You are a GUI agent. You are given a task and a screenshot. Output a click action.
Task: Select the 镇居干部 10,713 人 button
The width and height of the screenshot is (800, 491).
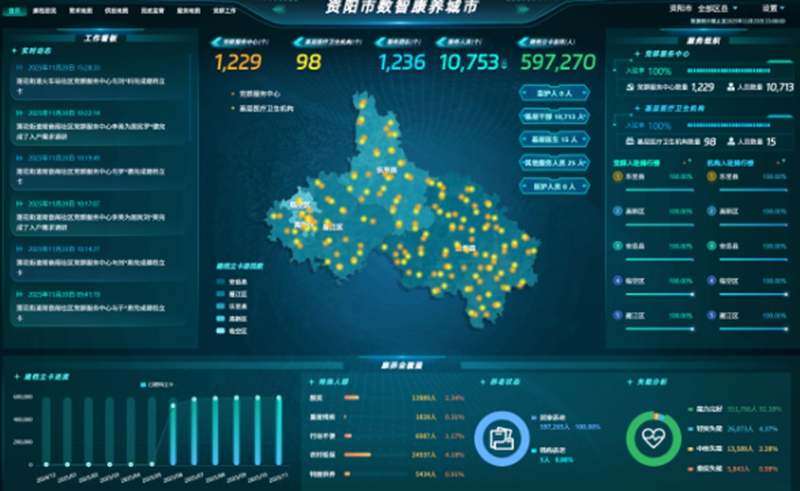pyautogui.click(x=555, y=115)
